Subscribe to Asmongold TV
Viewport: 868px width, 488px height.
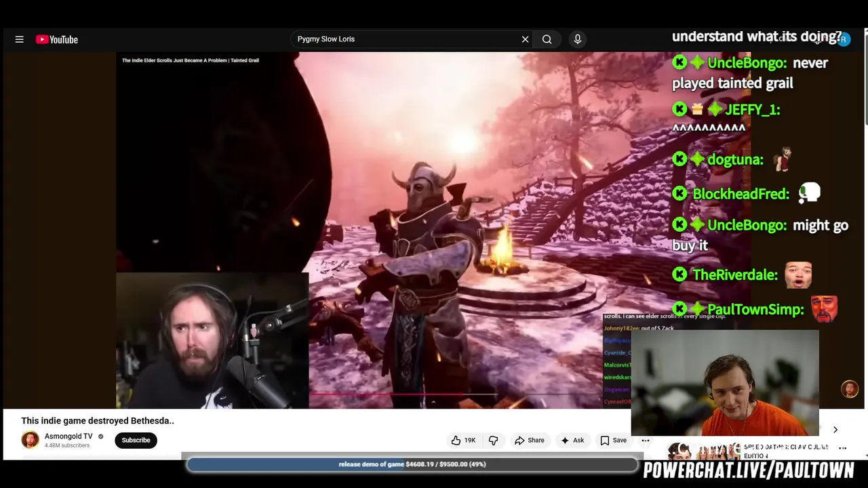pyautogui.click(x=136, y=441)
